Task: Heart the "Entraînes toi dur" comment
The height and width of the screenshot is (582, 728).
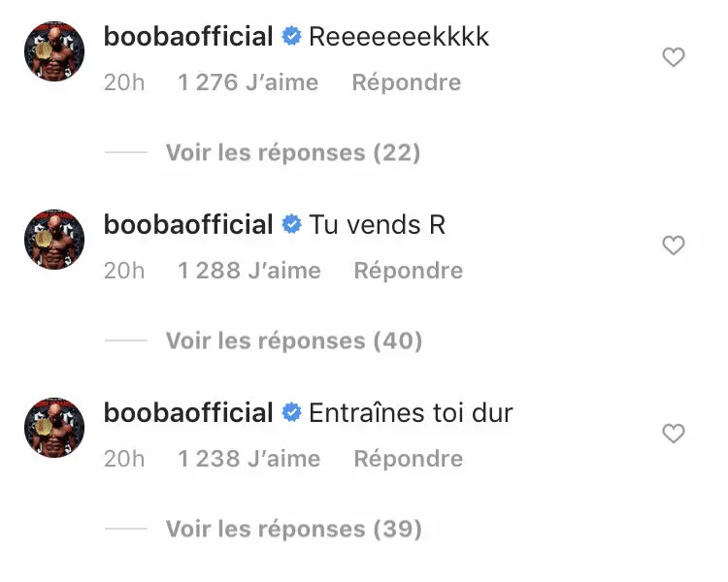Action: tap(673, 434)
